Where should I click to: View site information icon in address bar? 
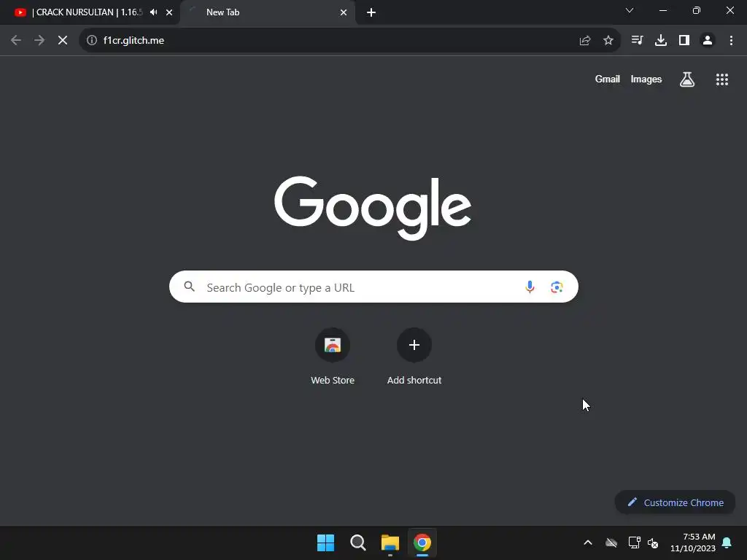click(92, 41)
